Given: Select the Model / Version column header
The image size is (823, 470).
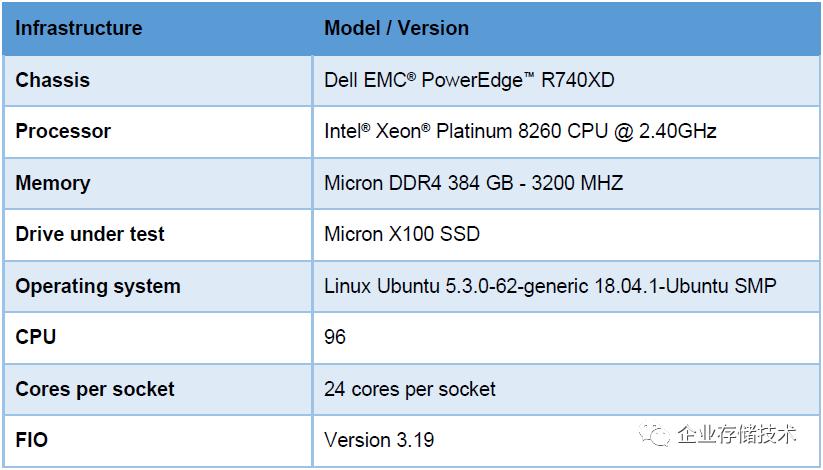Looking at the screenshot, I should click(396, 28).
